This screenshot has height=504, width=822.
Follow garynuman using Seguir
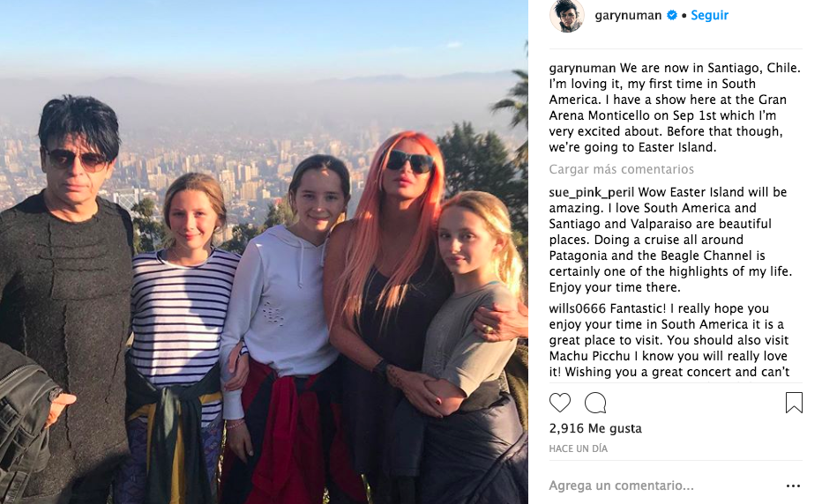pyautogui.click(x=709, y=15)
